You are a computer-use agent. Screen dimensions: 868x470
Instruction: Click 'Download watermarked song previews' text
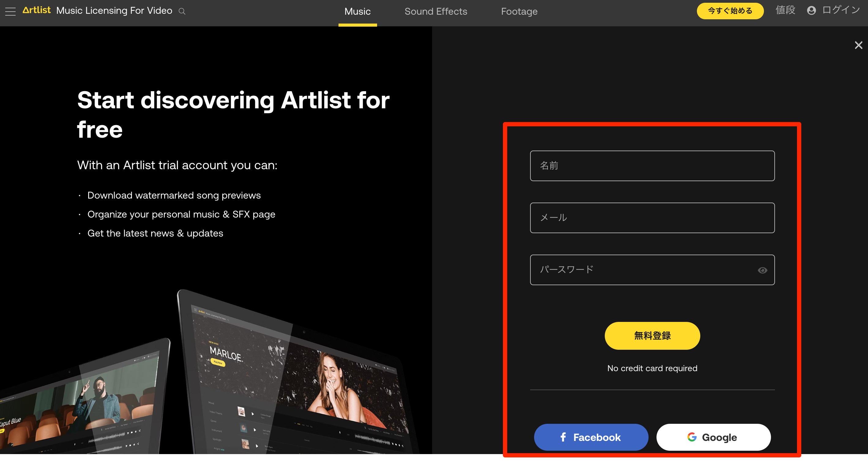pyautogui.click(x=174, y=196)
